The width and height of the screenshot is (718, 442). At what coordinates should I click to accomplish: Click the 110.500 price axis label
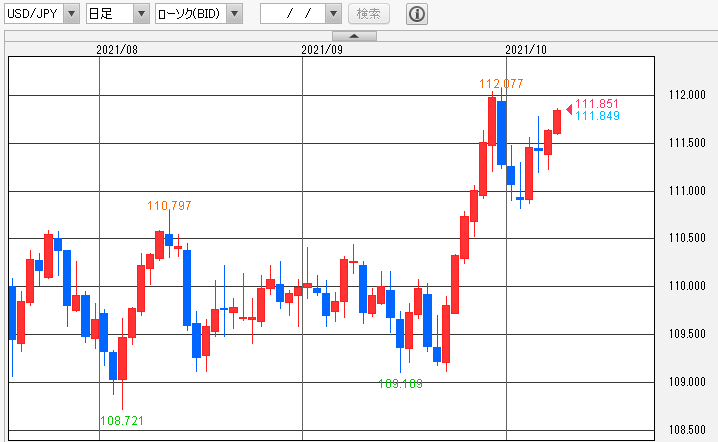pos(687,238)
